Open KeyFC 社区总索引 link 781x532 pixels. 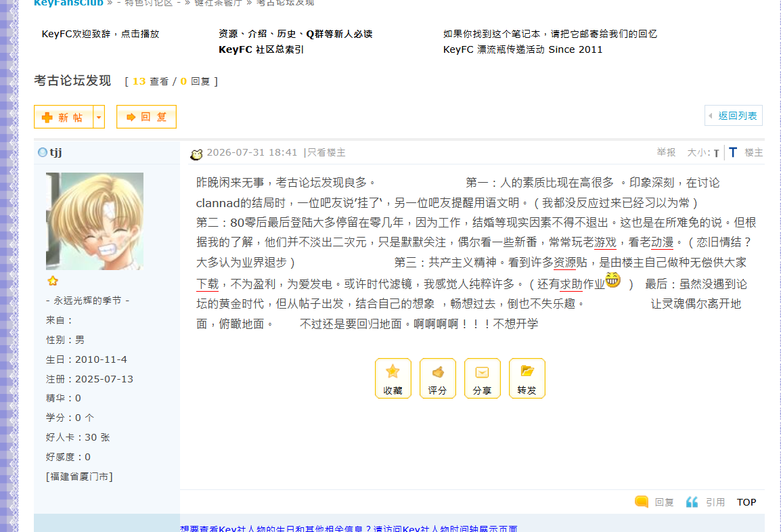pos(261,49)
